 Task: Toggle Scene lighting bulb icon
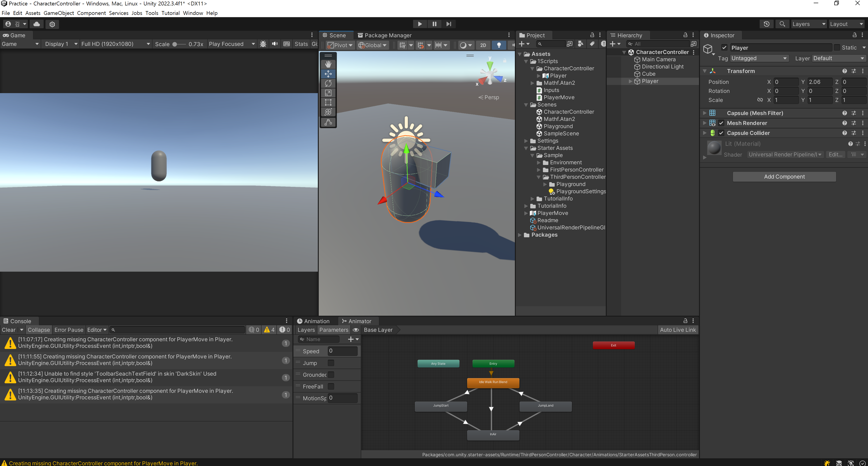point(499,45)
